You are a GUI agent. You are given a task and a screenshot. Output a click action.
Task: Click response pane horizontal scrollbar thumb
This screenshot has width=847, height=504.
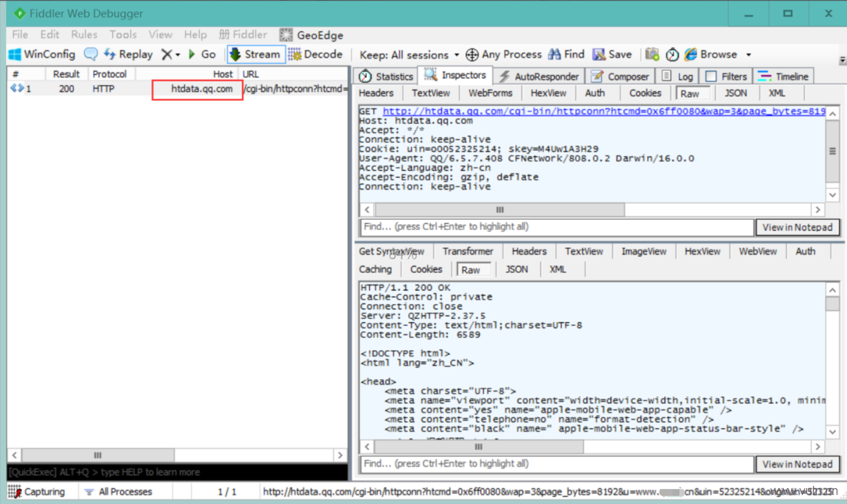pyautogui.click(x=479, y=447)
